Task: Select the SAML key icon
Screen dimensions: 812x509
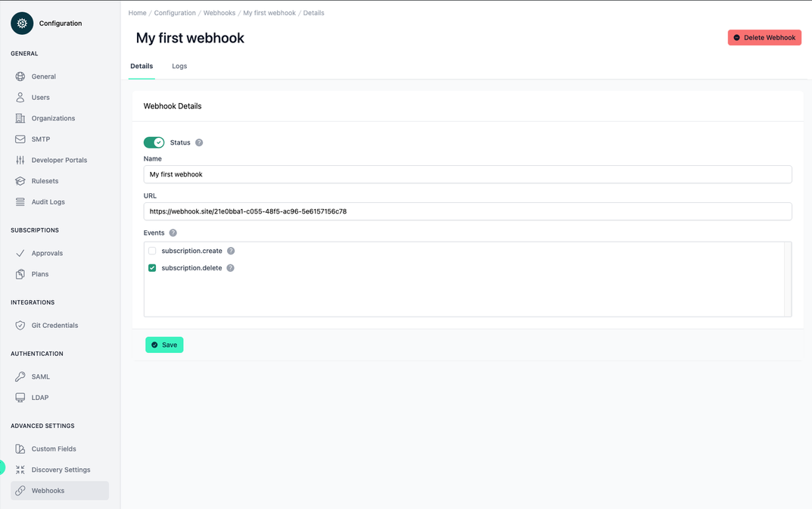Action: [x=20, y=376]
